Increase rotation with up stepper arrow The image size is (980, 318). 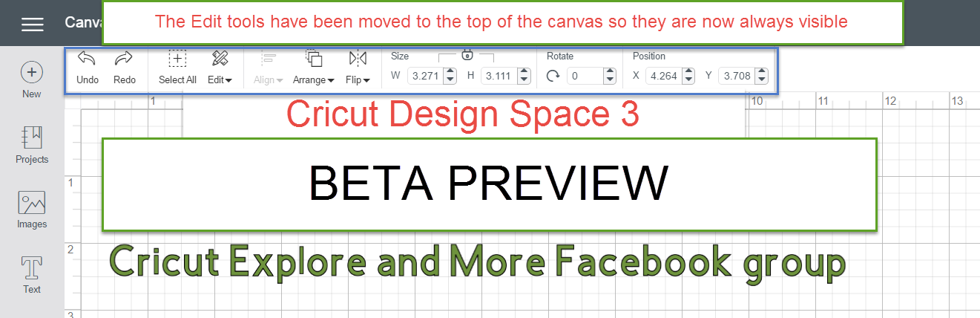[x=610, y=72]
